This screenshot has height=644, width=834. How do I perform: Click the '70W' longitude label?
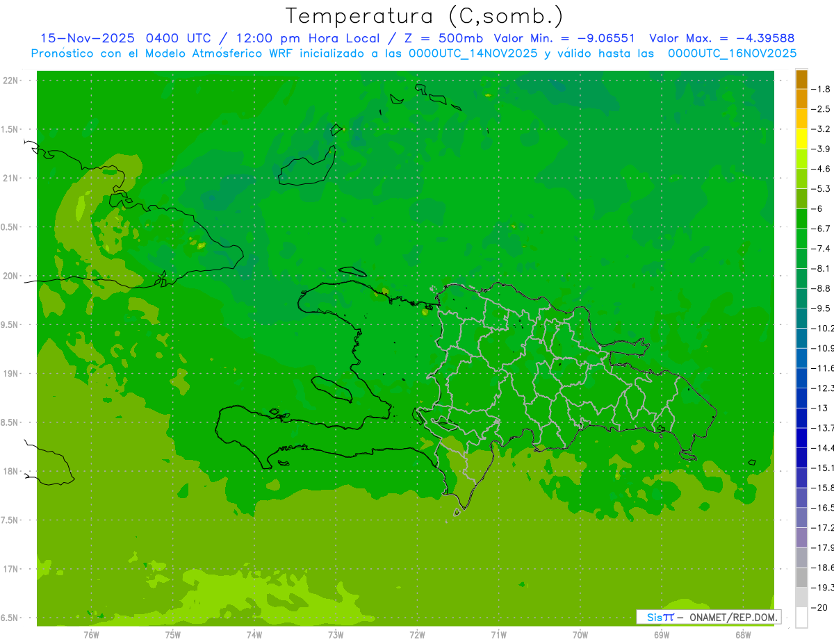click(580, 634)
